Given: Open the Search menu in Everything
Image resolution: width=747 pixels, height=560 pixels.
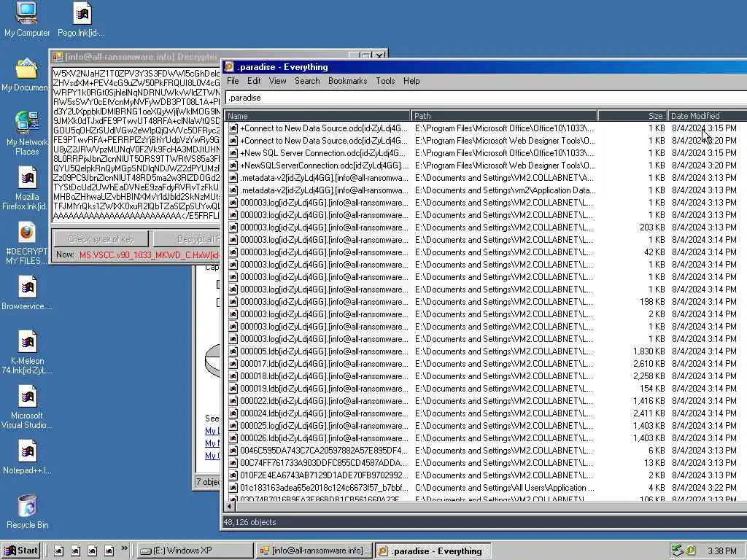Looking at the screenshot, I should [x=307, y=81].
